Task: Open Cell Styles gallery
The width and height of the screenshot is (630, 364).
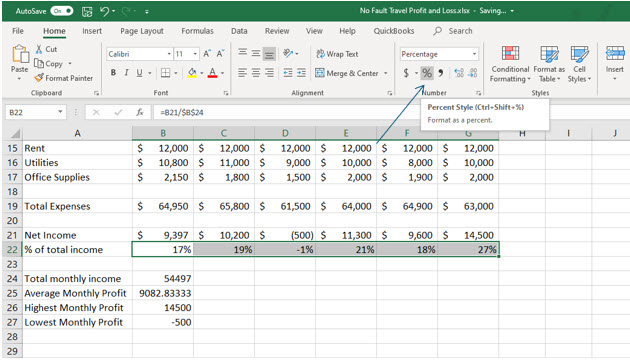Action: pyautogui.click(x=579, y=64)
